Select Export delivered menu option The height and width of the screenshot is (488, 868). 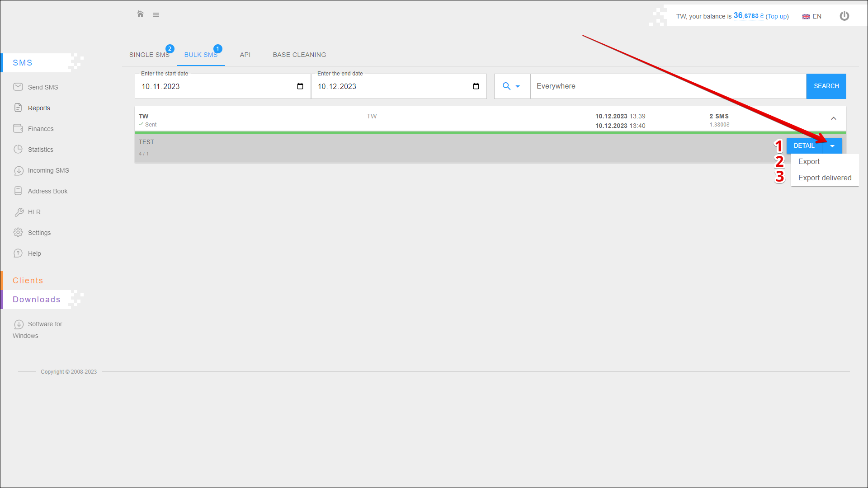pos(825,178)
